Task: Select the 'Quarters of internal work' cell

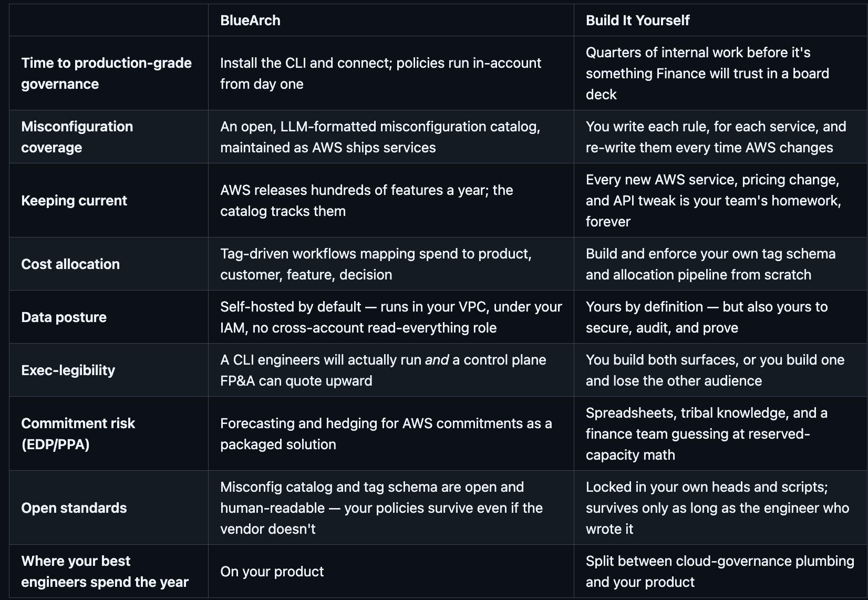Action: (x=707, y=73)
